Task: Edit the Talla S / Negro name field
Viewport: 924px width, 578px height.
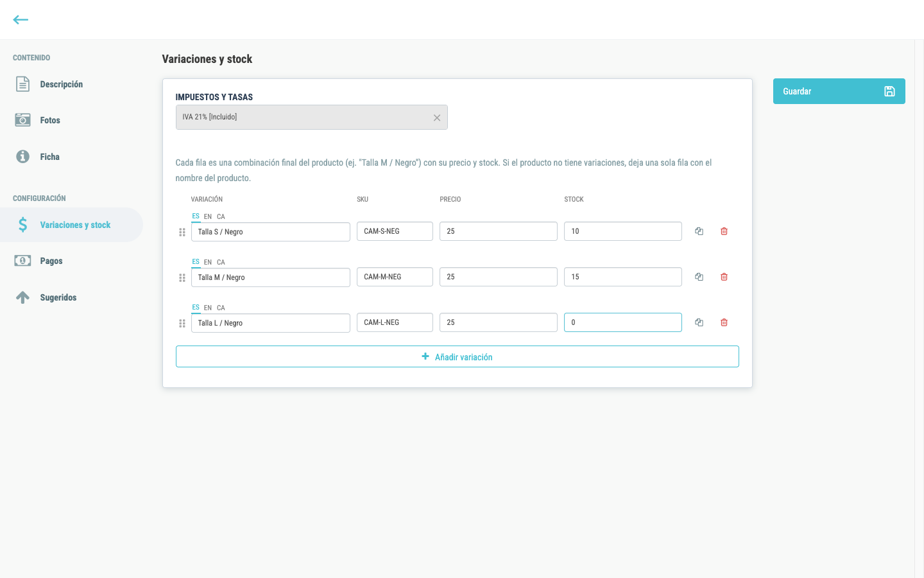Action: click(271, 232)
